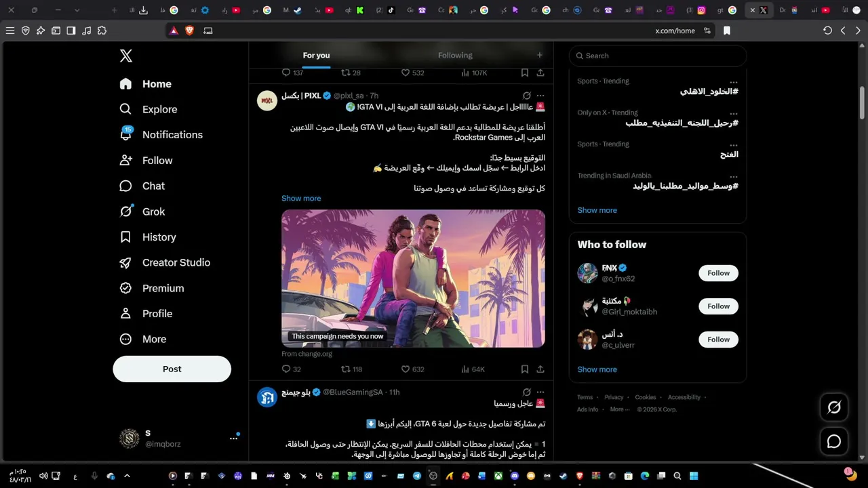Viewport: 868px width, 488px height.
Task: Switch to the Following timeline tab
Action: coord(455,56)
